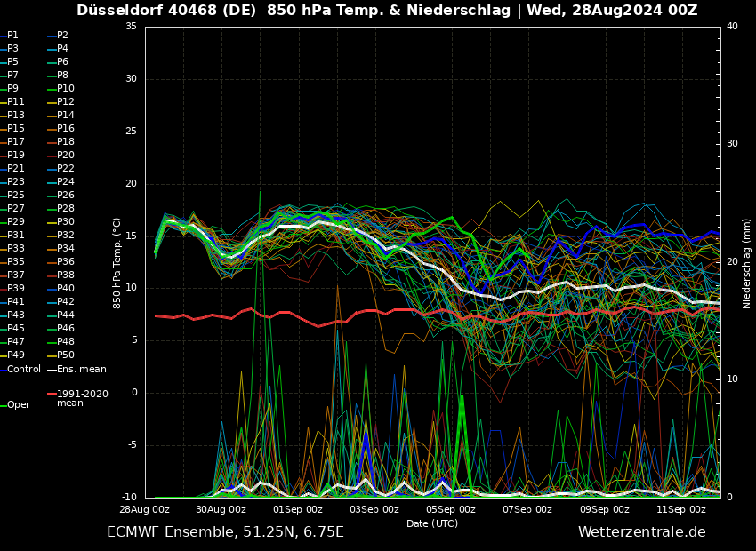Select the P10 legend entry
The height and width of the screenshot is (551, 756).
click(66, 89)
